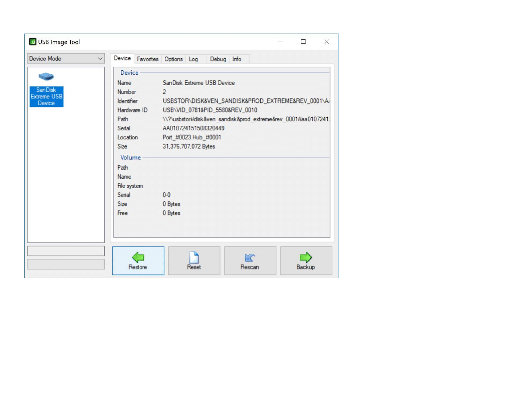The width and height of the screenshot is (532, 411).
Task: Select the Device tab
Action: (122, 58)
